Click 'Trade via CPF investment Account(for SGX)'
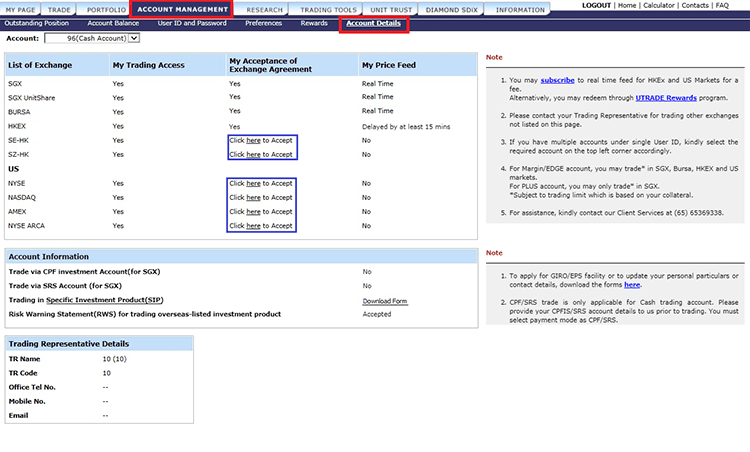This screenshot has height=452, width=750. (x=84, y=272)
